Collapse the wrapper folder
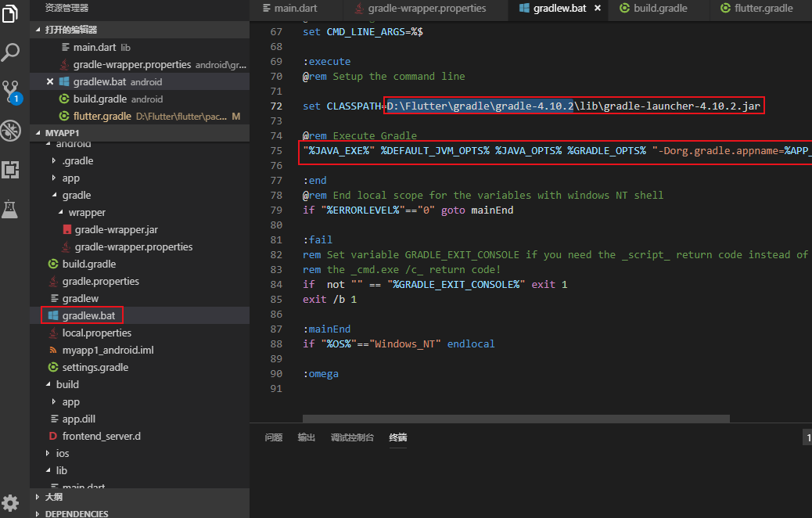 [86, 212]
